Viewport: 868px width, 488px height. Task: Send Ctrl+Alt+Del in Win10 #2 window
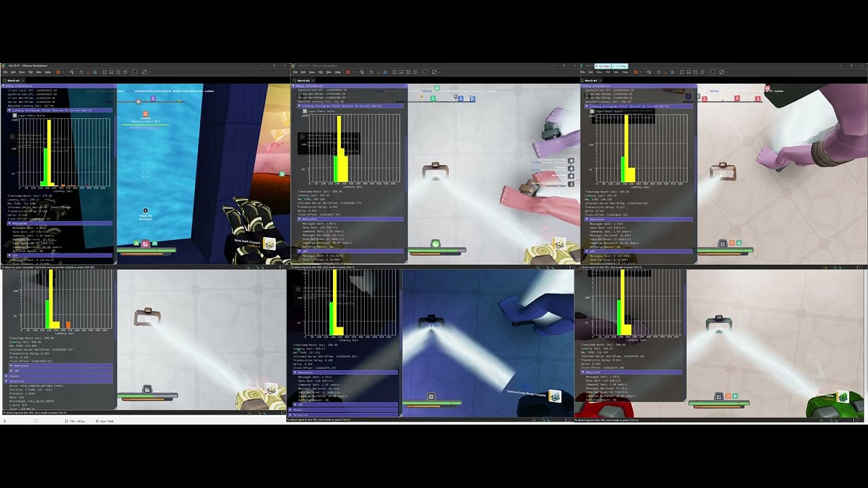point(362,72)
